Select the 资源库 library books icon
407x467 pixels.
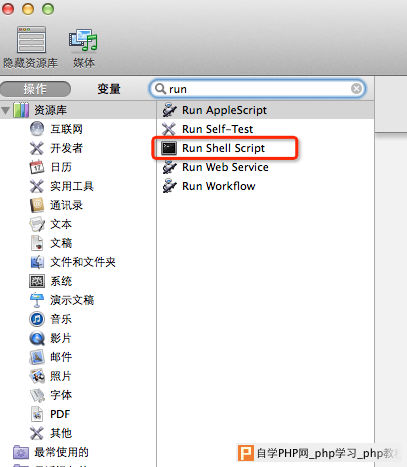click(21, 110)
